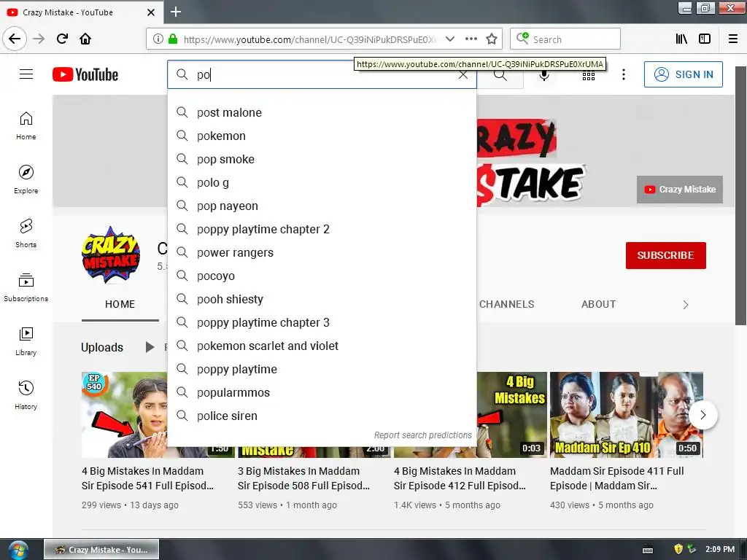Viewport: 747px width, 560px height.
Task: Open History in the sidebar
Action: [x=26, y=395]
